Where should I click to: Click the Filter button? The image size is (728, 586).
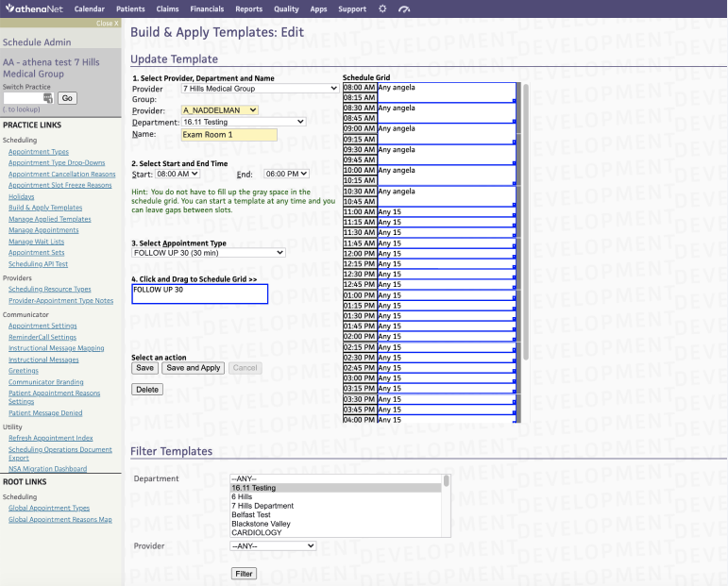244,574
